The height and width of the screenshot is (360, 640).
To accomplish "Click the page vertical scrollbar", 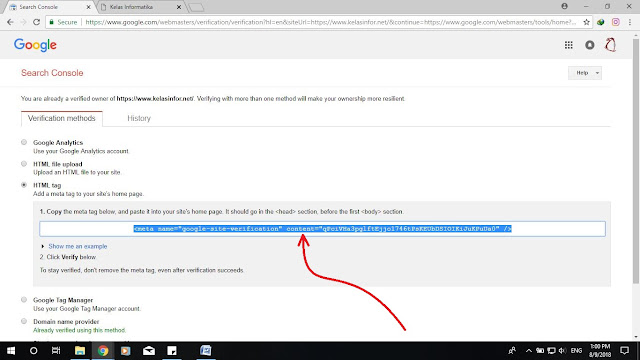I will (636, 160).
